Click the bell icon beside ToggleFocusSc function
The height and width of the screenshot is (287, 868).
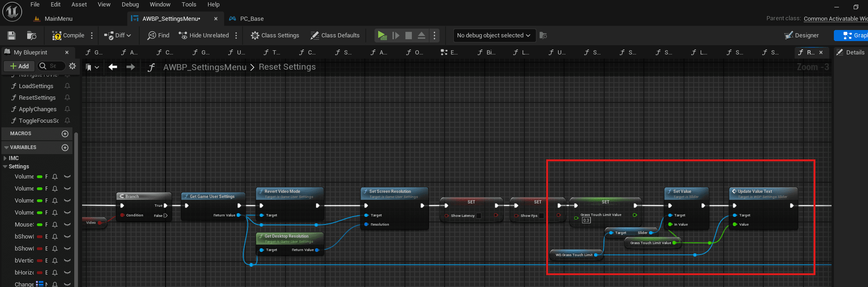point(67,121)
